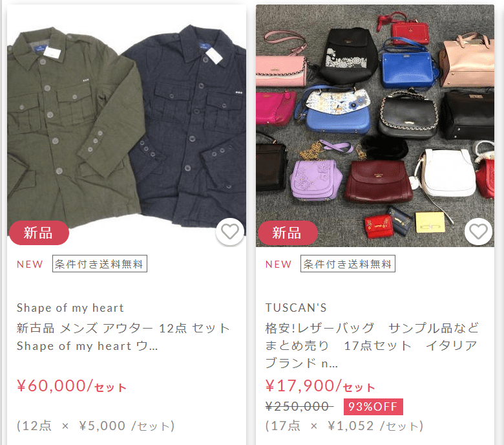
Task: Open 格安!レザーバッグ 17点セット title
Action: 372,345
